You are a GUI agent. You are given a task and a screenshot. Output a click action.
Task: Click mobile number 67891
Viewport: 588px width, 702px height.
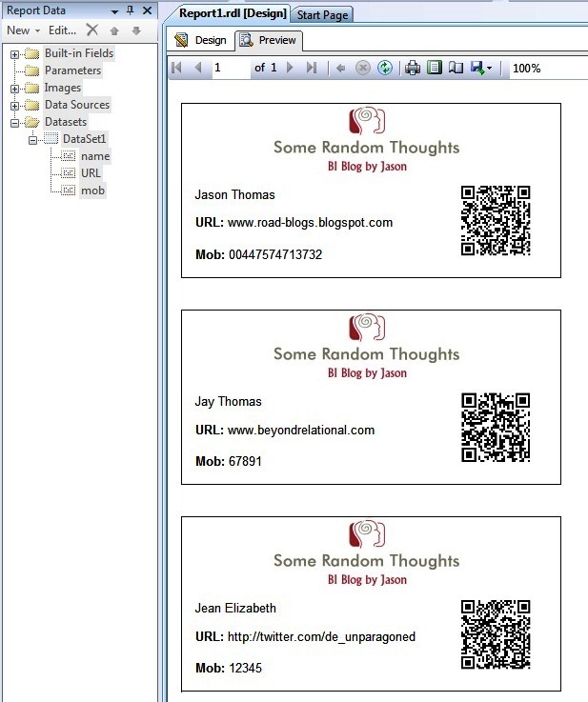tap(245, 461)
